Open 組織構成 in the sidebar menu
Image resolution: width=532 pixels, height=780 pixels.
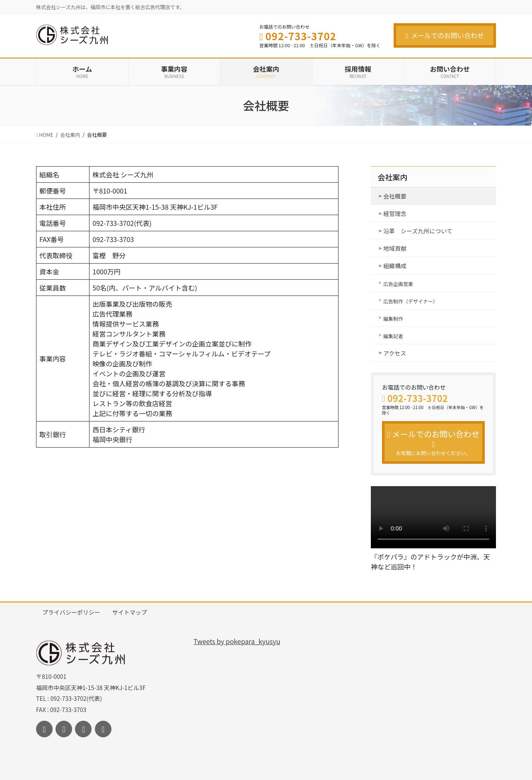point(433,266)
